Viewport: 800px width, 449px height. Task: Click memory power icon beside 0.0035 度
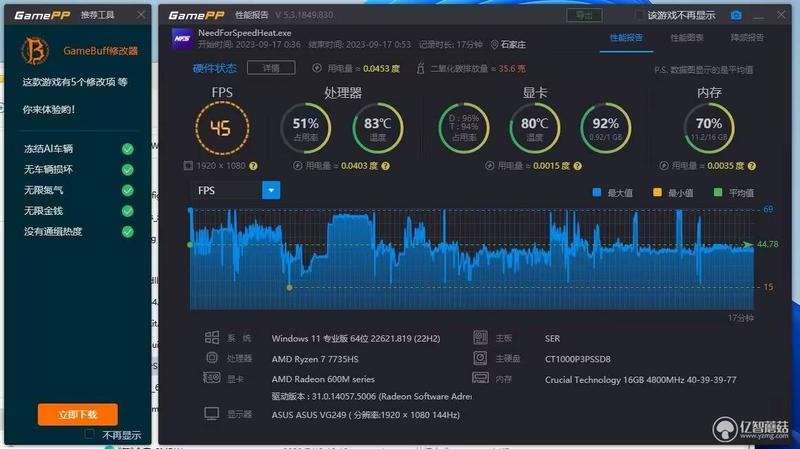point(664,166)
